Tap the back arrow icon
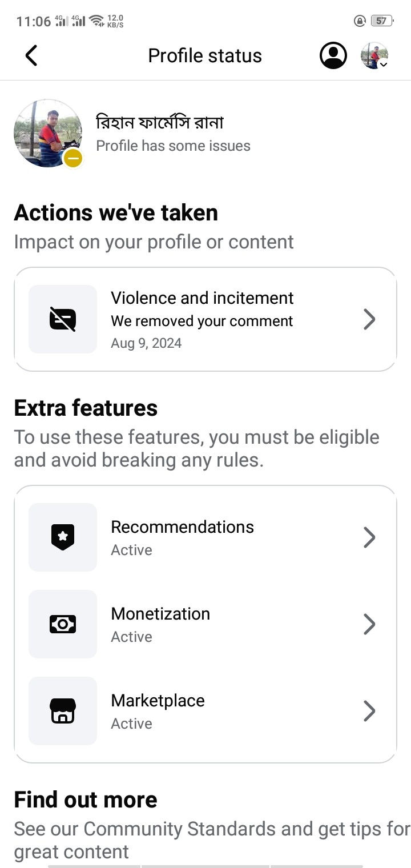Screen dimensions: 411x868 coord(31,55)
